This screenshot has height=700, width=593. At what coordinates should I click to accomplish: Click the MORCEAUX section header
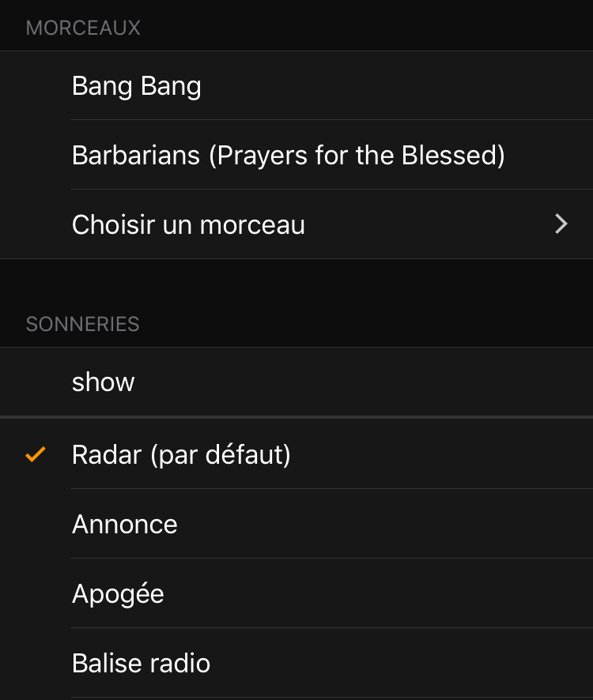(83, 28)
